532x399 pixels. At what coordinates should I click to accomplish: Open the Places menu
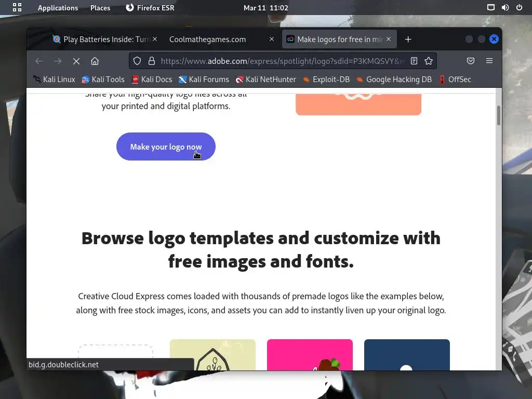click(100, 8)
